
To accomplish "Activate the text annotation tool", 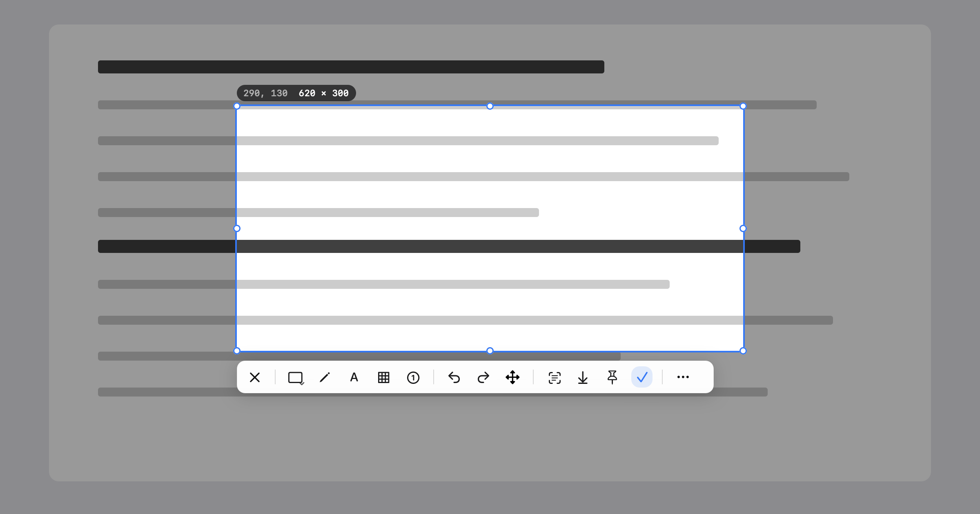I will click(354, 377).
